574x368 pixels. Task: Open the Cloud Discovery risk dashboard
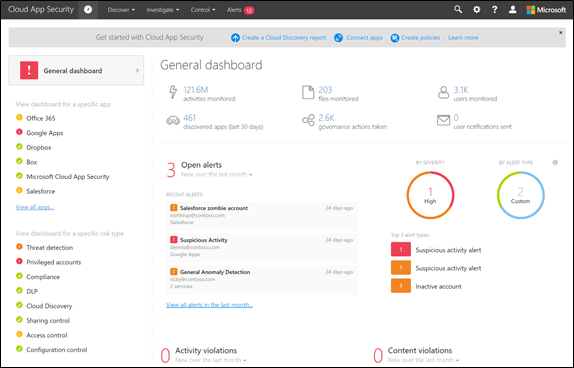[x=49, y=306]
